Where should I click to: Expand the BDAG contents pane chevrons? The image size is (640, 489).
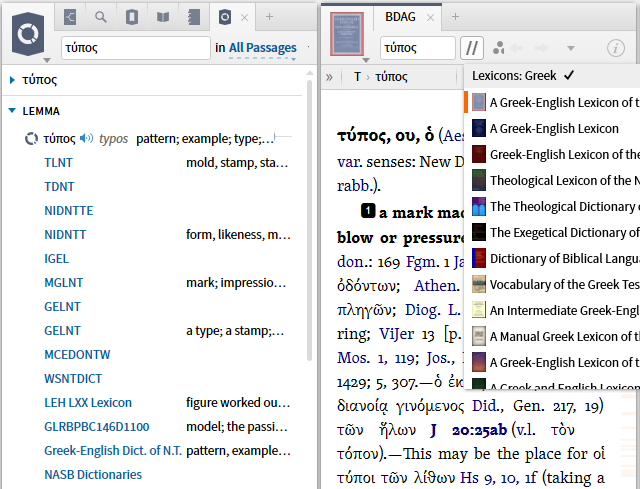[329, 77]
